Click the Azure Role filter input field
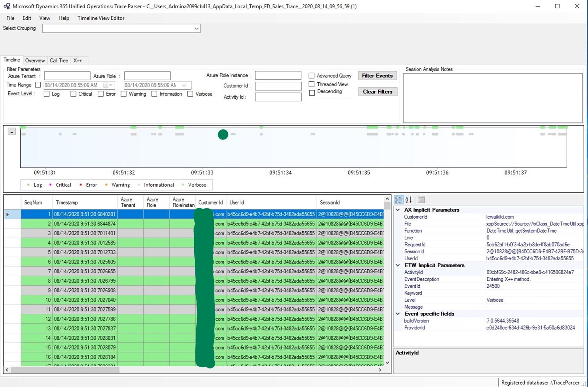Screen dimensions: 588x387 pyautogui.click(x=147, y=76)
